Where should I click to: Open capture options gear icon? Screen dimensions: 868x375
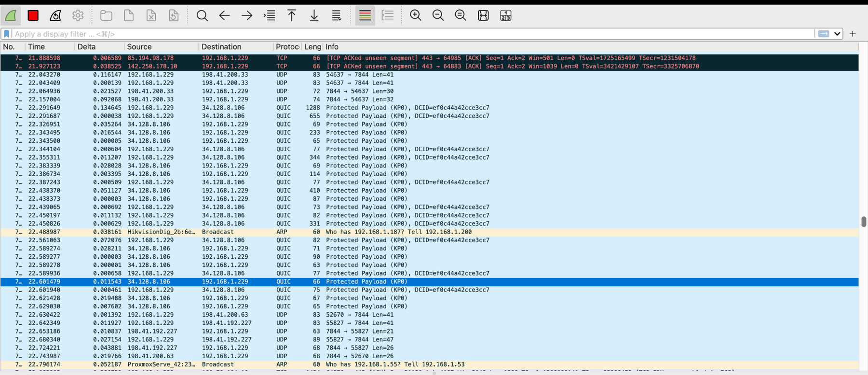(x=78, y=15)
